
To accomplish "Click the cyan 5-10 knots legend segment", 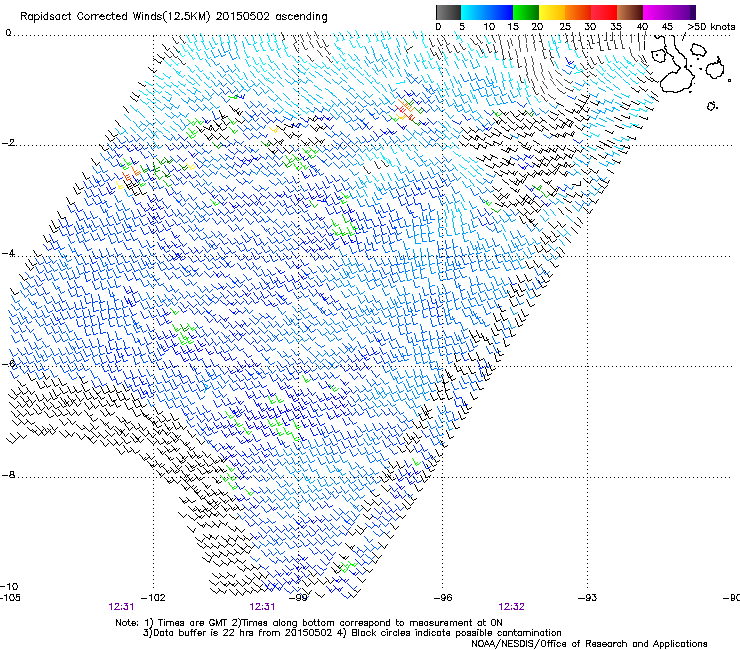I will click(x=474, y=12).
